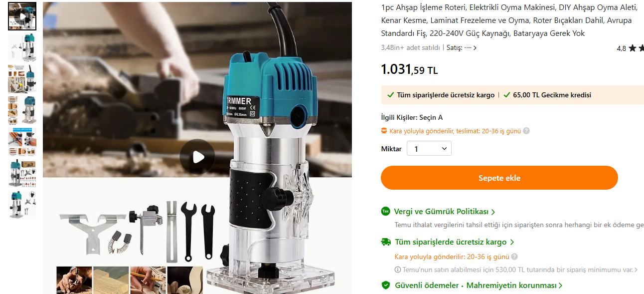Click the orange truck icon for land shipping
Viewport: 644px width, 294px height.
384,131
